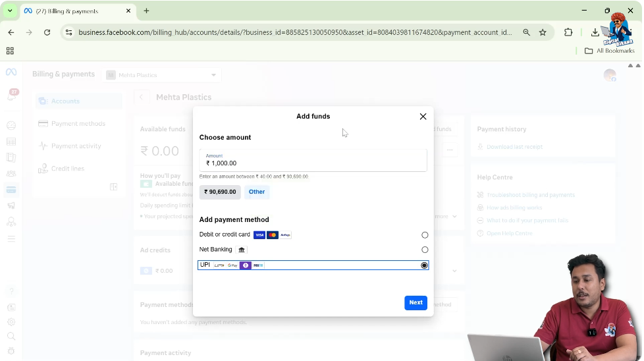Click the Visa card icon
This screenshot has height=361, width=644.
tap(259, 235)
